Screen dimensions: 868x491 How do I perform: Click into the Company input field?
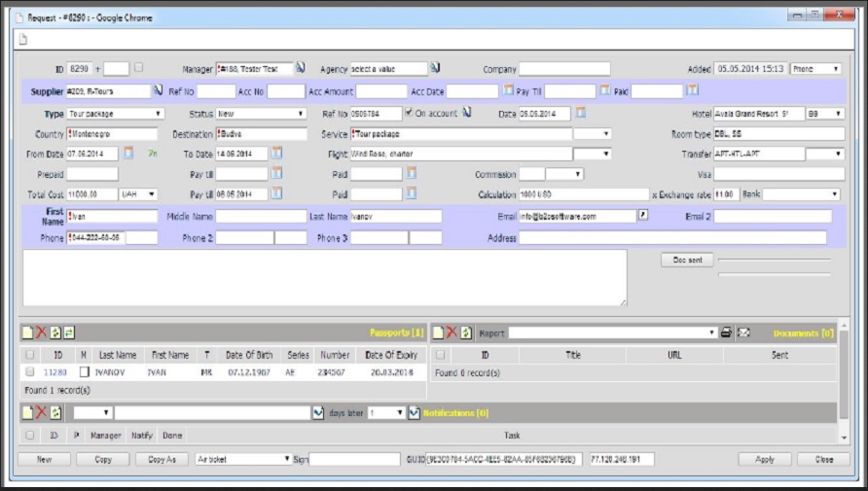coord(563,69)
